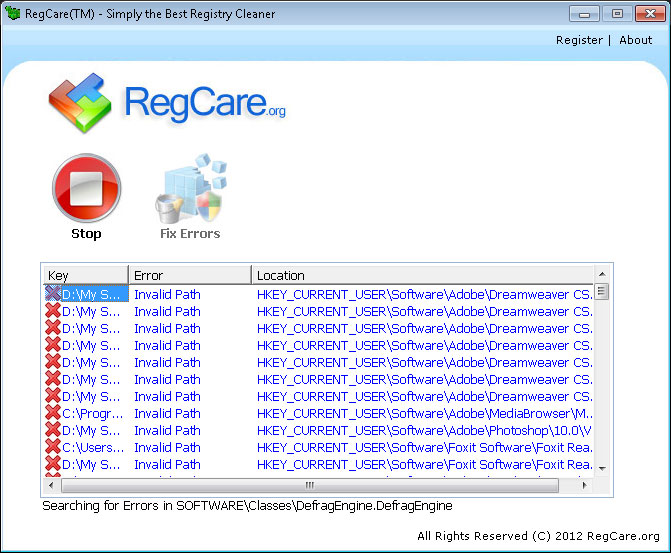Click the Fix Errors label
This screenshot has height=553, width=671.
(190, 234)
